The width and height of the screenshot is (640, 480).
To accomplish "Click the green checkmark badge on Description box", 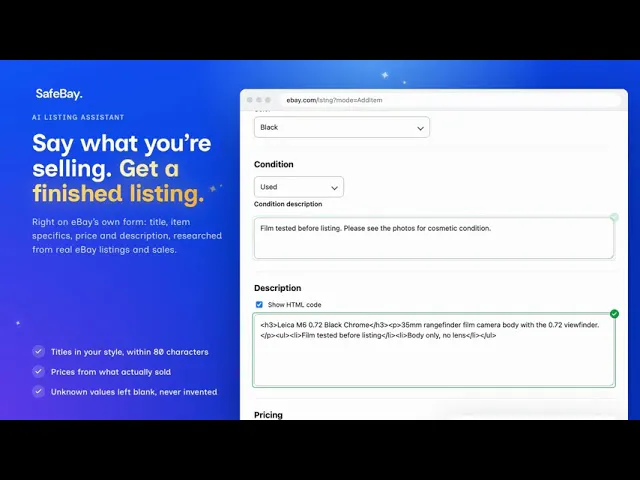I will (614, 313).
